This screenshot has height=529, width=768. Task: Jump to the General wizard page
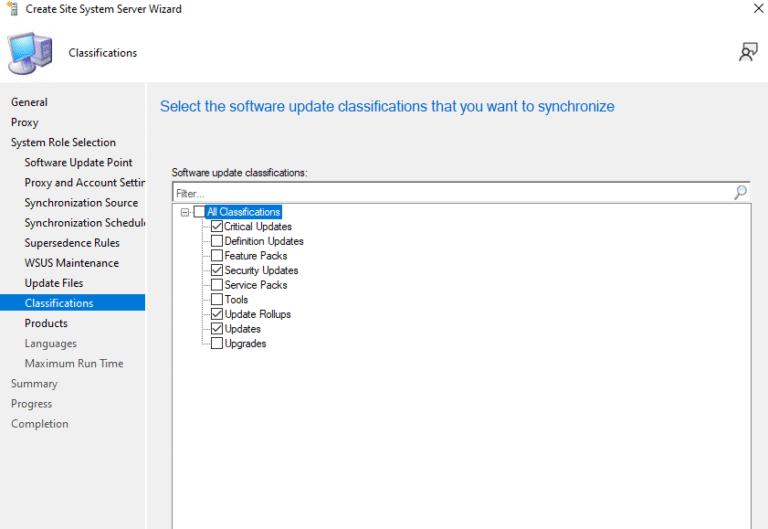[29, 102]
